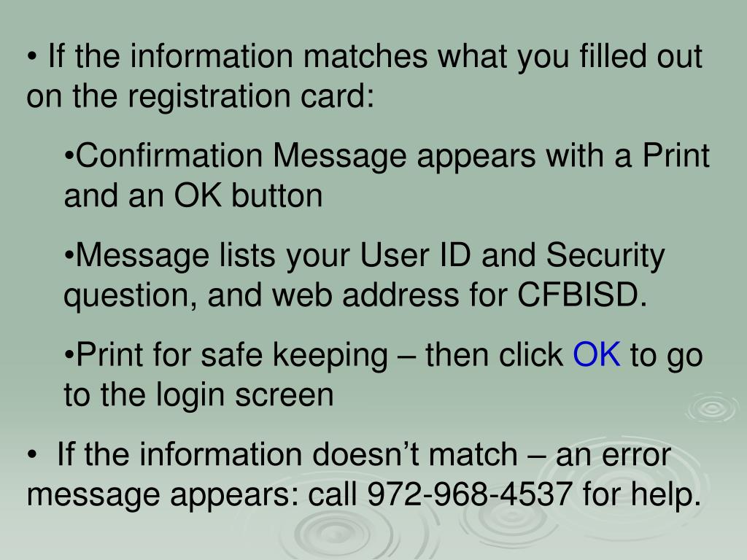Click the phrase 'registration card:'

[251, 97]
